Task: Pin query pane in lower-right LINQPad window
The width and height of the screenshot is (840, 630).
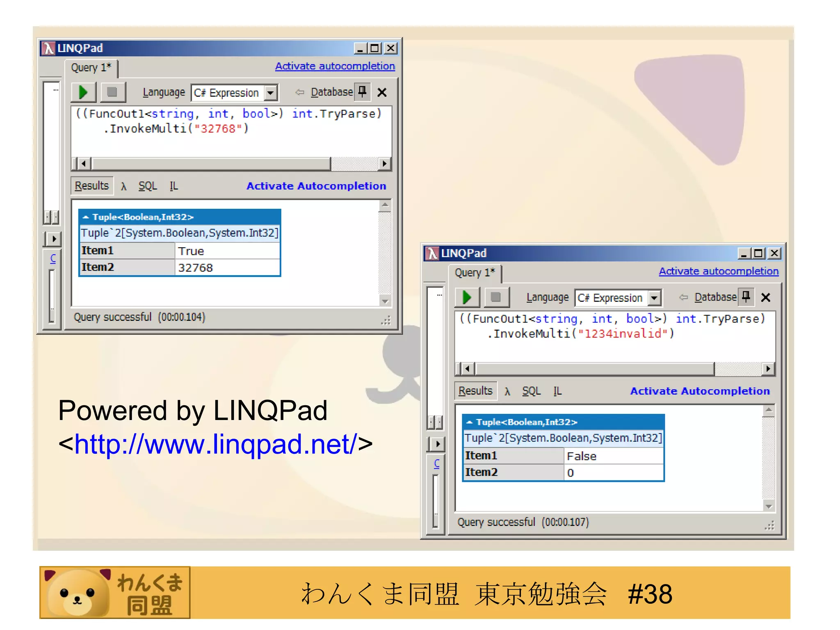Action: click(746, 297)
